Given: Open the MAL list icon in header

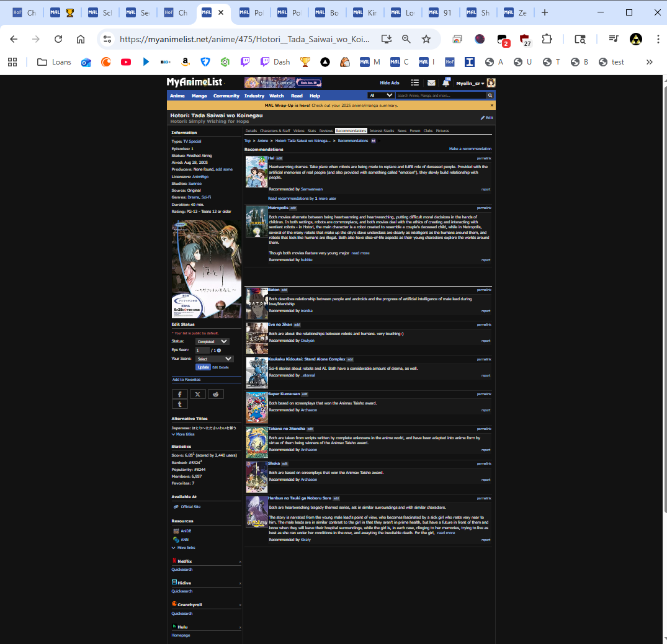Looking at the screenshot, I should pyautogui.click(x=414, y=83).
